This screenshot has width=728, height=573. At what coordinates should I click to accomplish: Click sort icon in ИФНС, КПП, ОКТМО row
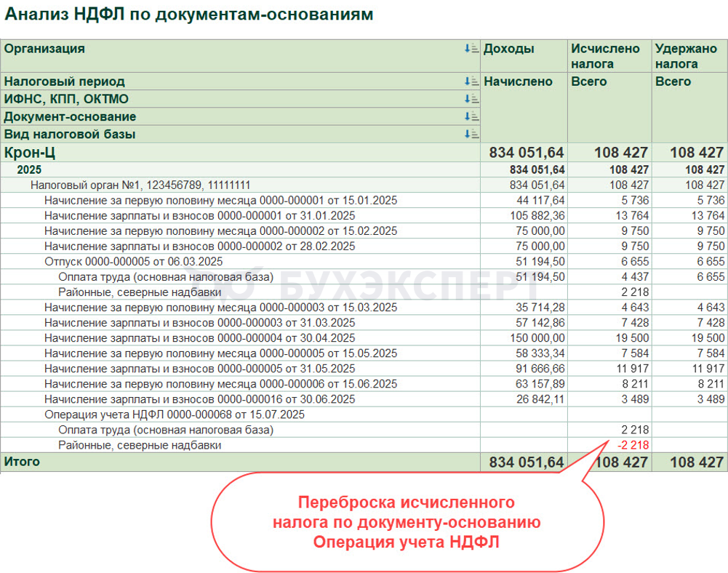[x=472, y=99]
